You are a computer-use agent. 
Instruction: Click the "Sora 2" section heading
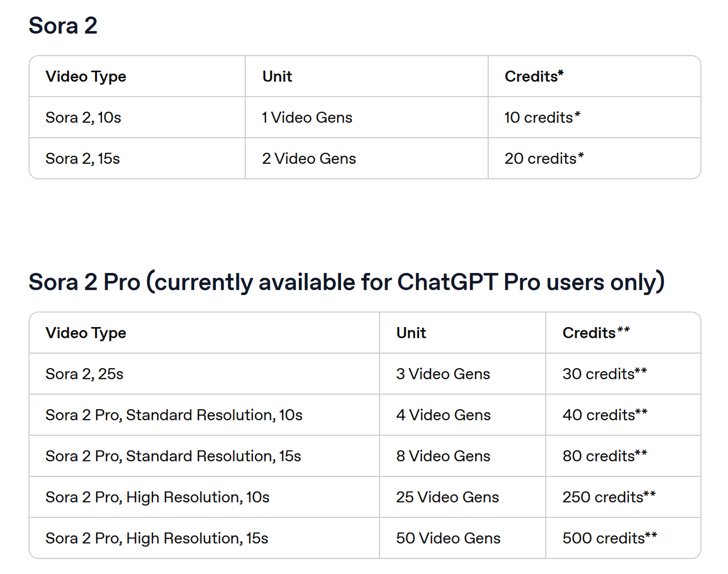point(63,26)
